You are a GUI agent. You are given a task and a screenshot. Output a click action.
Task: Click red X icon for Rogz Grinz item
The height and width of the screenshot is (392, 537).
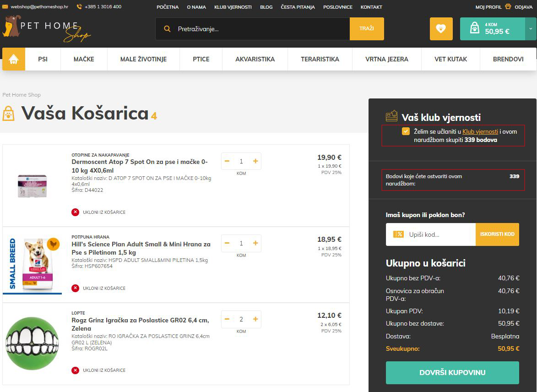coord(76,370)
